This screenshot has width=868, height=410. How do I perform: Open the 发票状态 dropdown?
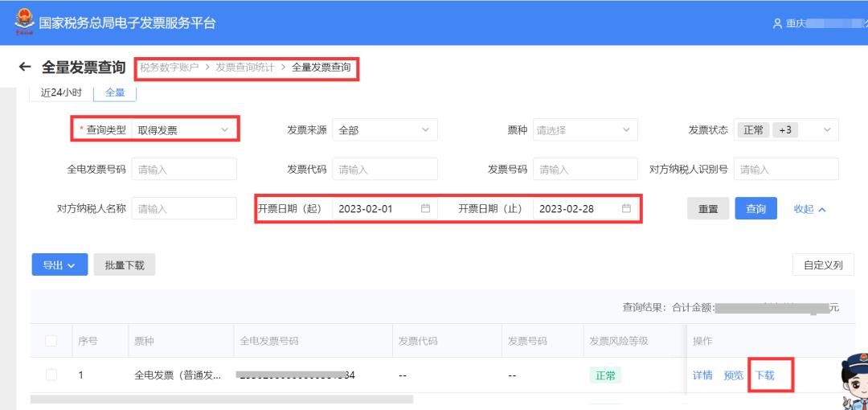(786, 129)
